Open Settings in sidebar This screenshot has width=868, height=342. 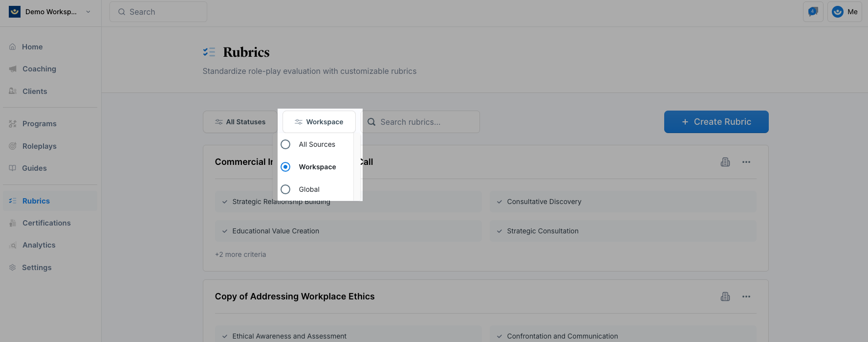click(50, 268)
